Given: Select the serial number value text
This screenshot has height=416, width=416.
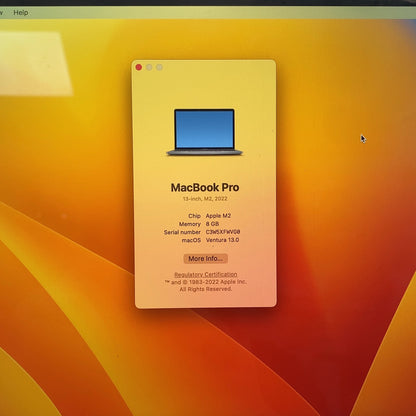Looking at the screenshot, I should [223, 232].
